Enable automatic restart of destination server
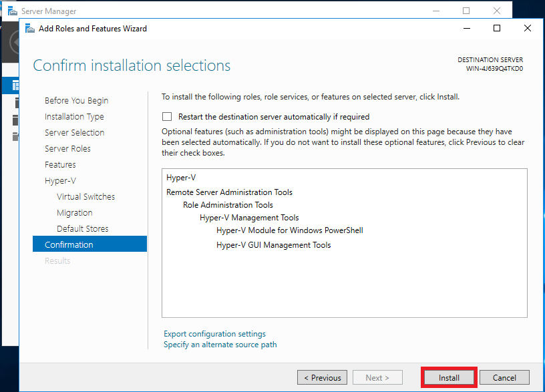545x392 pixels. [167, 117]
